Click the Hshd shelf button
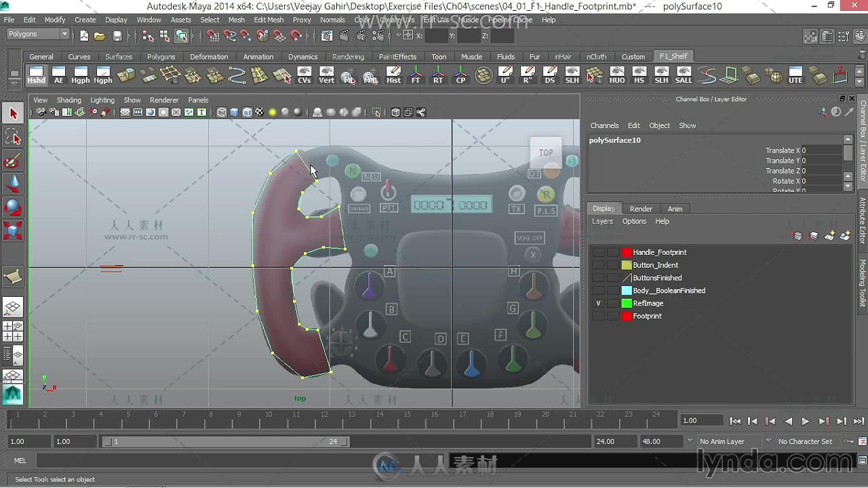This screenshot has height=488, width=868. (36, 75)
